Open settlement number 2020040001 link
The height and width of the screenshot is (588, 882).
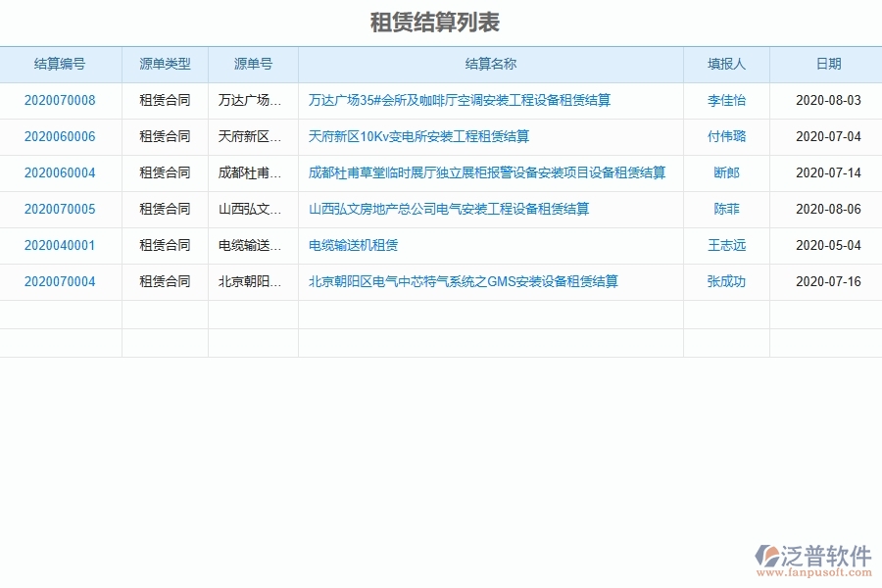60,246
